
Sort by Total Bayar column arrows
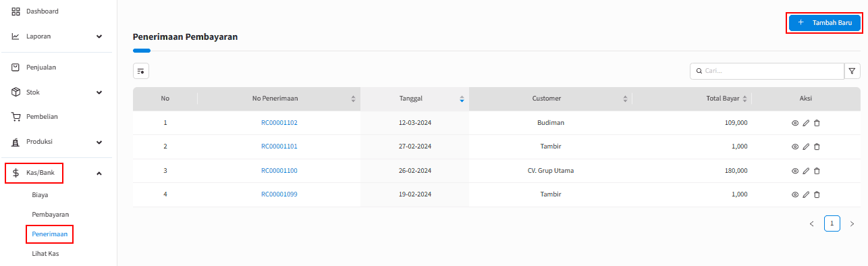[744, 99]
